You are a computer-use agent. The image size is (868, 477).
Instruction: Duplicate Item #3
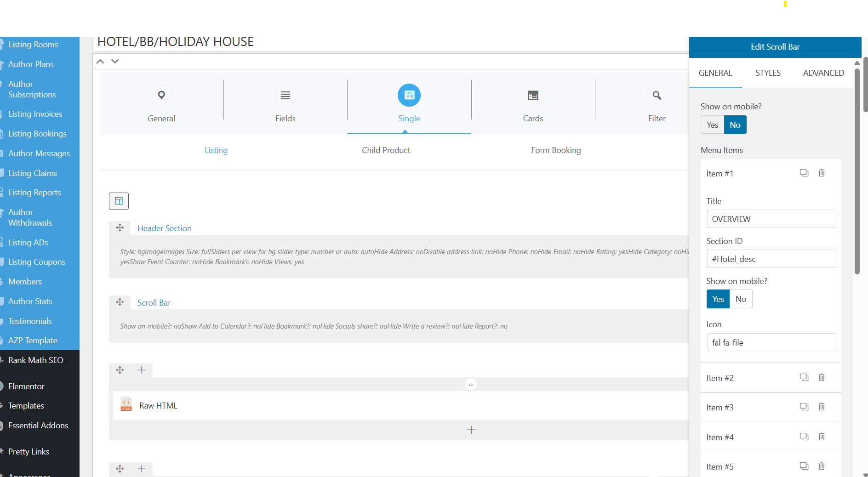[x=804, y=407]
